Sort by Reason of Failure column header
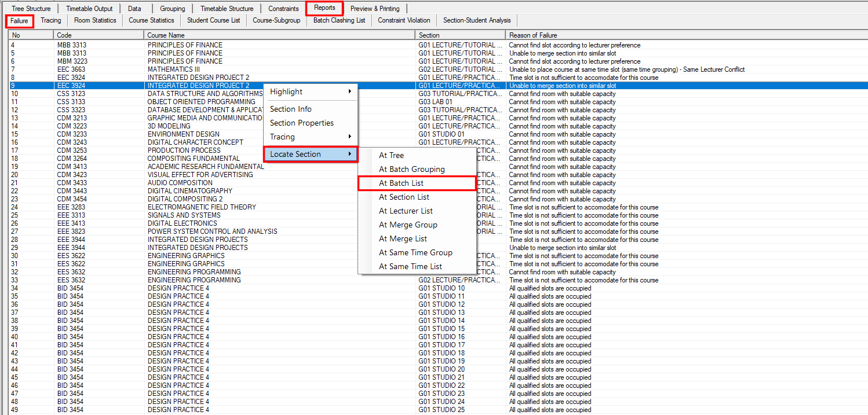Screen dimensions: 868x415 tap(687, 35)
